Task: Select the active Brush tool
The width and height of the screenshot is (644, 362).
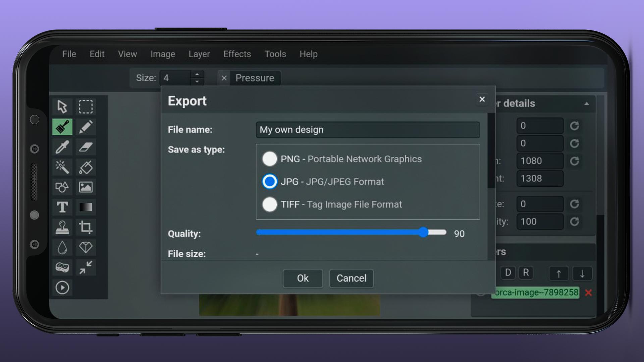Action: tap(62, 127)
